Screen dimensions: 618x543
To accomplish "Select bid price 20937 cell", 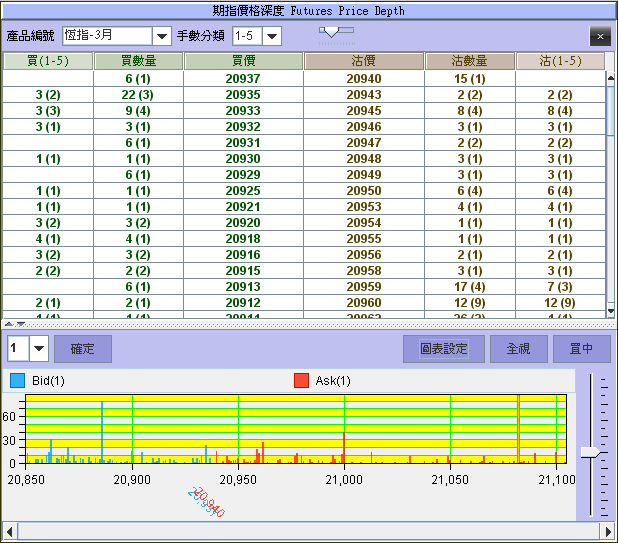I will point(243,79).
